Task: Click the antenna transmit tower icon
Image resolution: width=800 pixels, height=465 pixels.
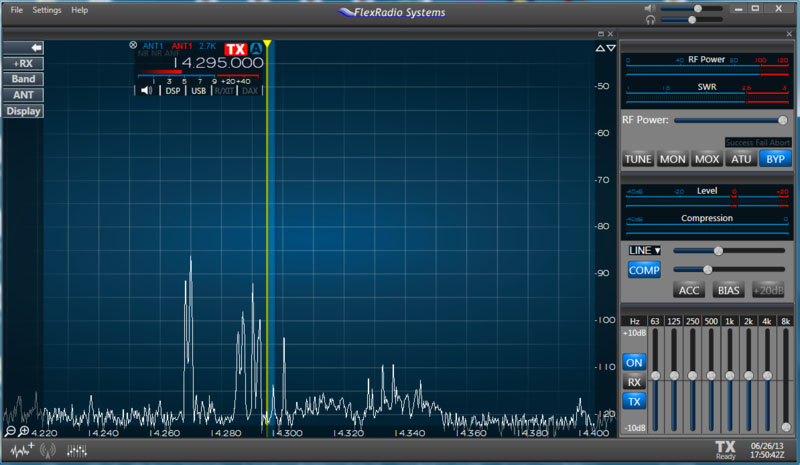Action: [x=48, y=450]
